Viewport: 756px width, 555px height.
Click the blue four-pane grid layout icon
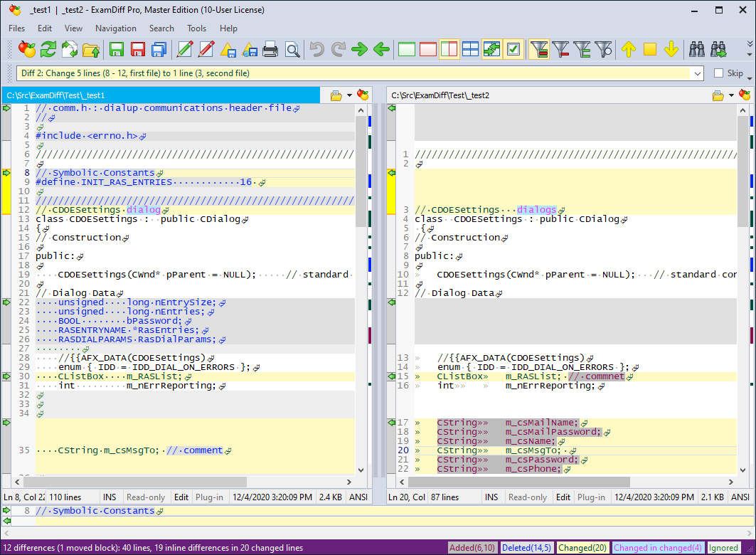point(470,49)
